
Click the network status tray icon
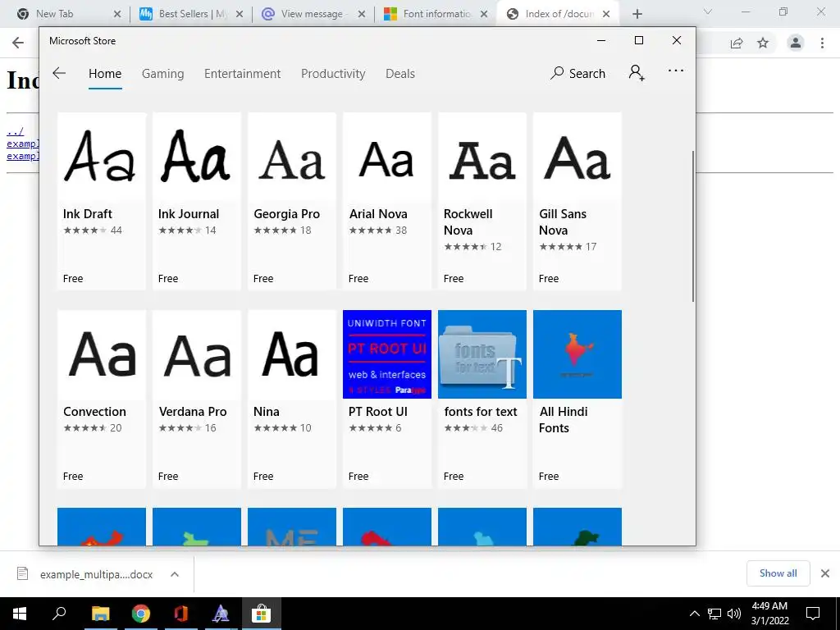(x=714, y=614)
